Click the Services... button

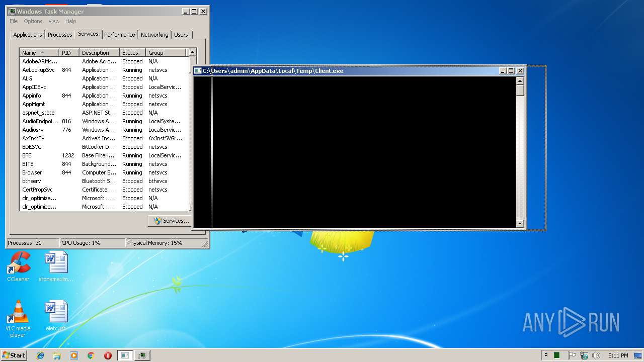pos(171,221)
